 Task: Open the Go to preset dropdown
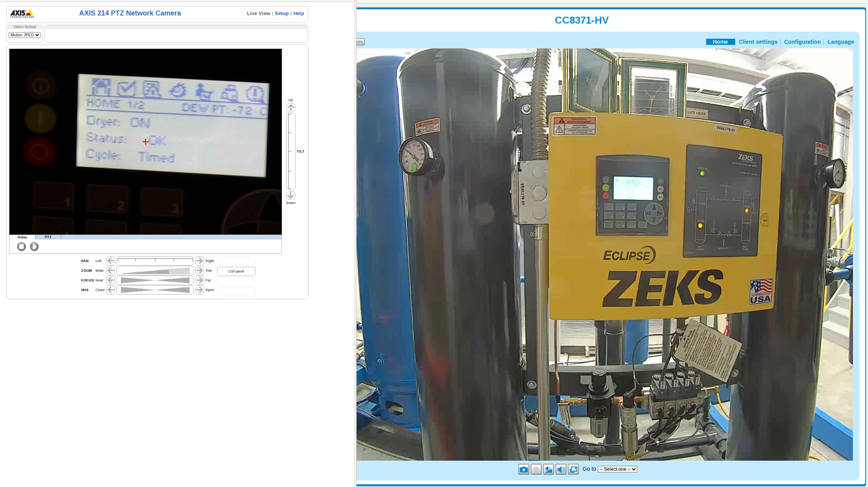coord(617,469)
